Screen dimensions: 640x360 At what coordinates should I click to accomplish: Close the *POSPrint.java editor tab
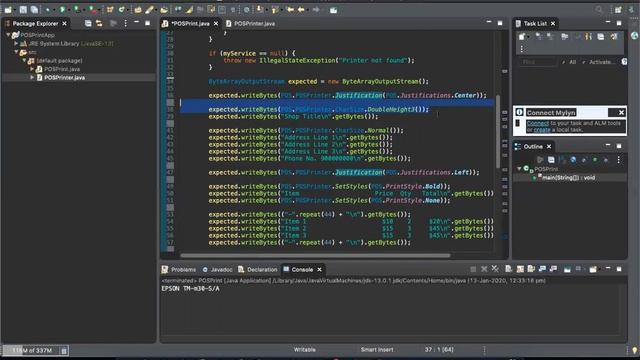(x=216, y=24)
